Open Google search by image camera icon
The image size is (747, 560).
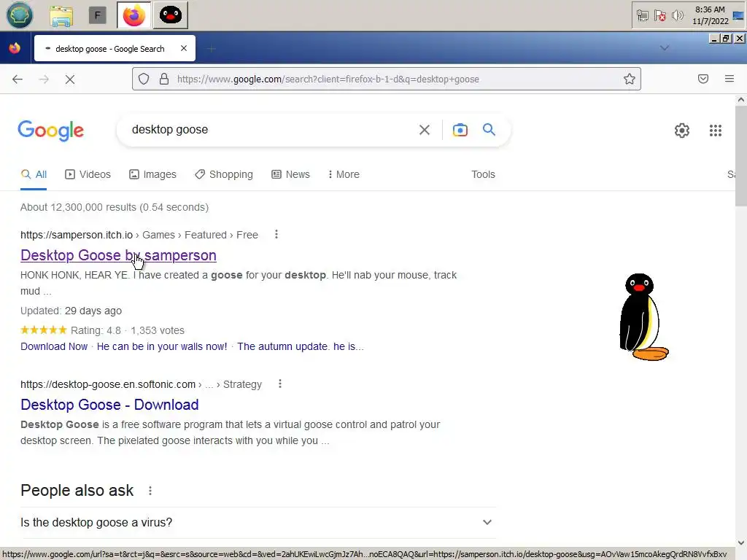[460, 130]
